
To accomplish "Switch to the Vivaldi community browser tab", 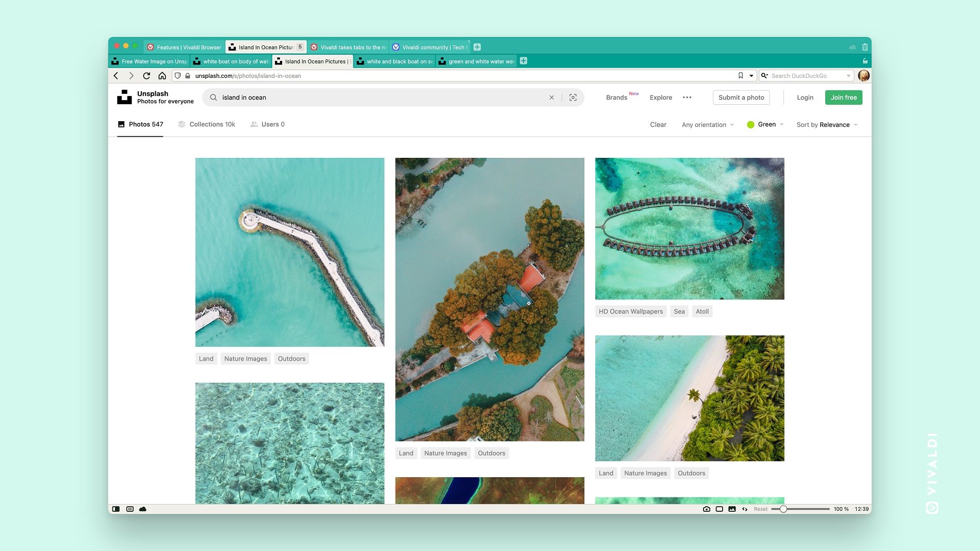I will [430, 47].
